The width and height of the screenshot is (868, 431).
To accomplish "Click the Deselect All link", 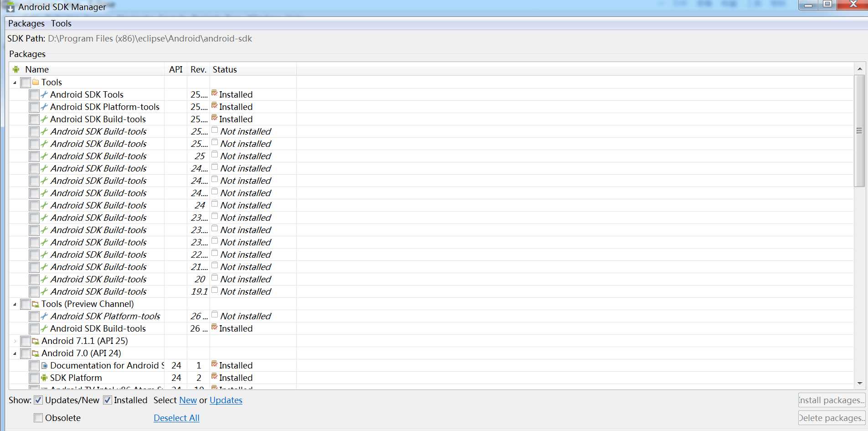I will tap(176, 418).
